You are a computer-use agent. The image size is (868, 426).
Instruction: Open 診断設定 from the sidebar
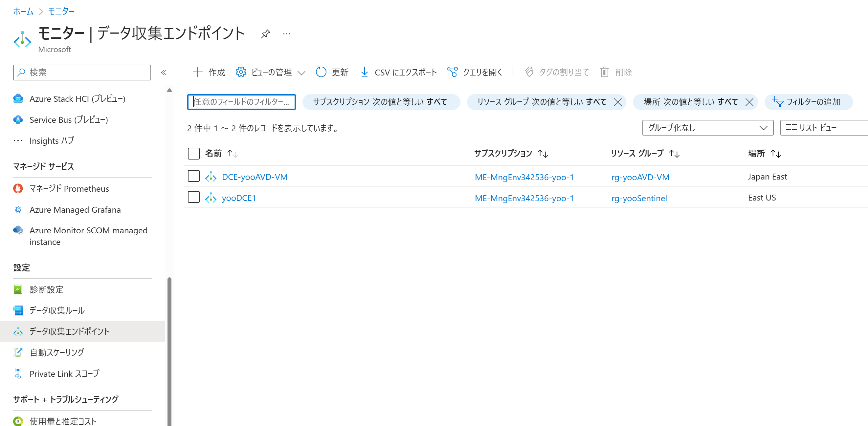(x=46, y=289)
